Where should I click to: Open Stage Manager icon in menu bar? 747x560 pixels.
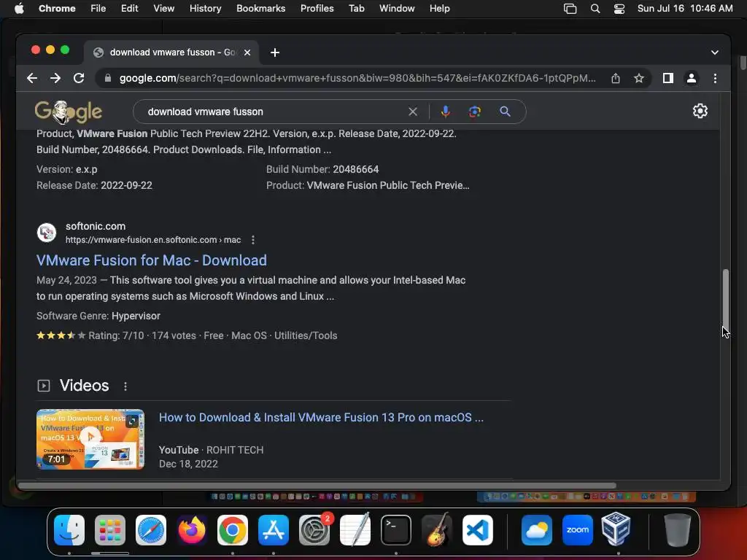coord(570,9)
